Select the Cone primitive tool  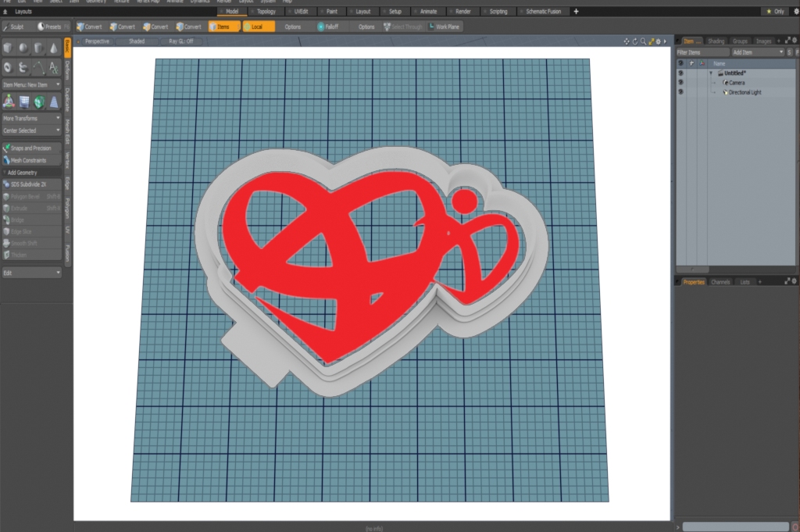[54, 48]
